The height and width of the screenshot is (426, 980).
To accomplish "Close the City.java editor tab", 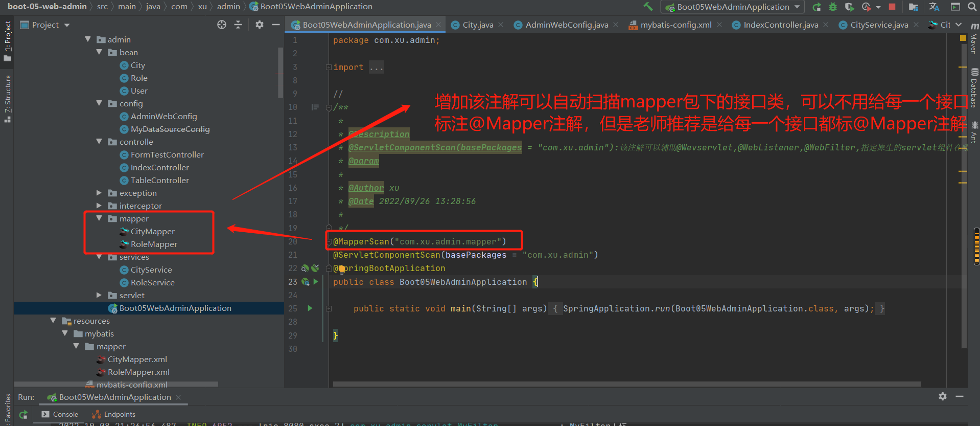I will 501,25.
